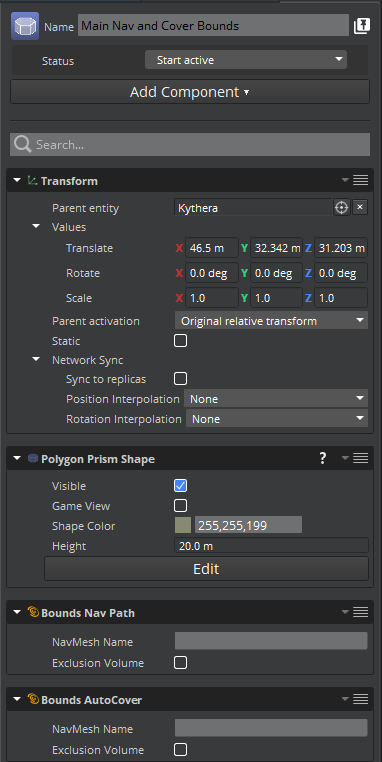
Task: Click the small arrow beside Bounds AutoCover menu
Action: (x=345, y=699)
